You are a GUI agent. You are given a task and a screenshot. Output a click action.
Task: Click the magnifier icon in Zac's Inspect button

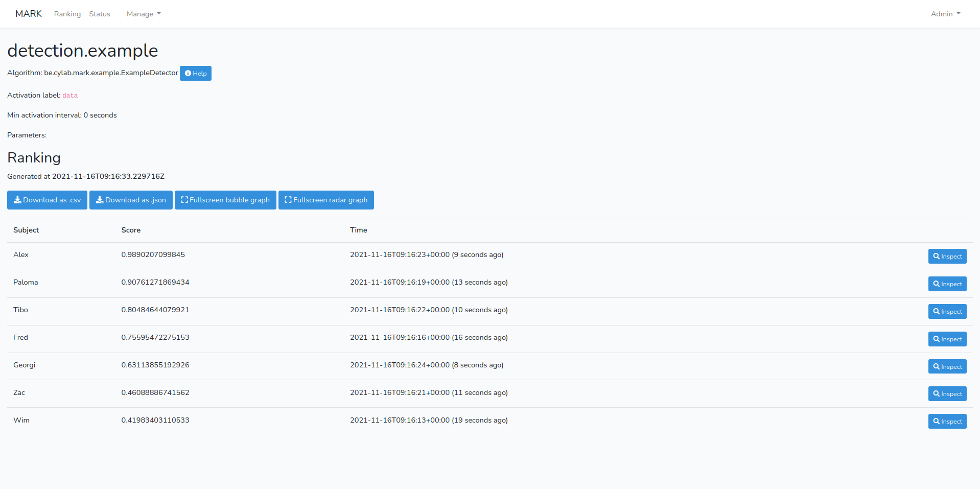pos(937,394)
